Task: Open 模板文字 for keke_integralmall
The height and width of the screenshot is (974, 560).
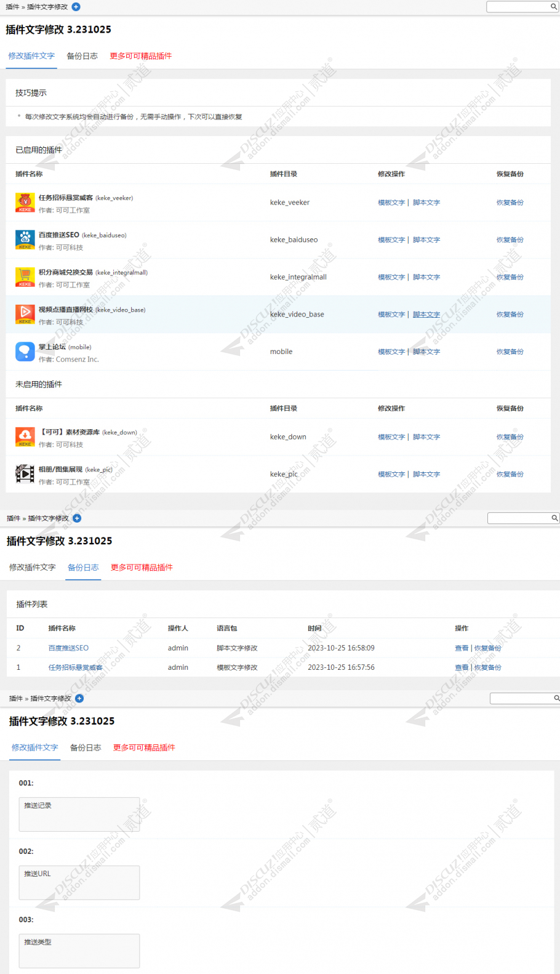Action: pos(391,277)
